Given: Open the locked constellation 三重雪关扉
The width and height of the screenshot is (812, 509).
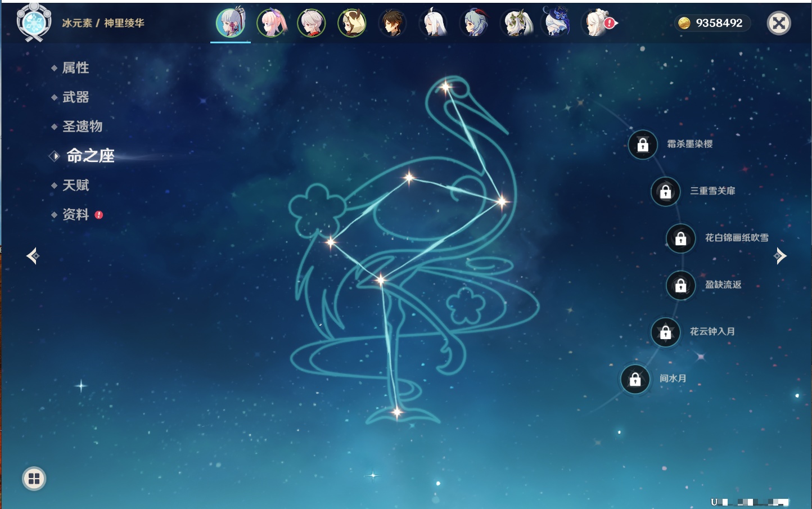Looking at the screenshot, I should coord(666,191).
